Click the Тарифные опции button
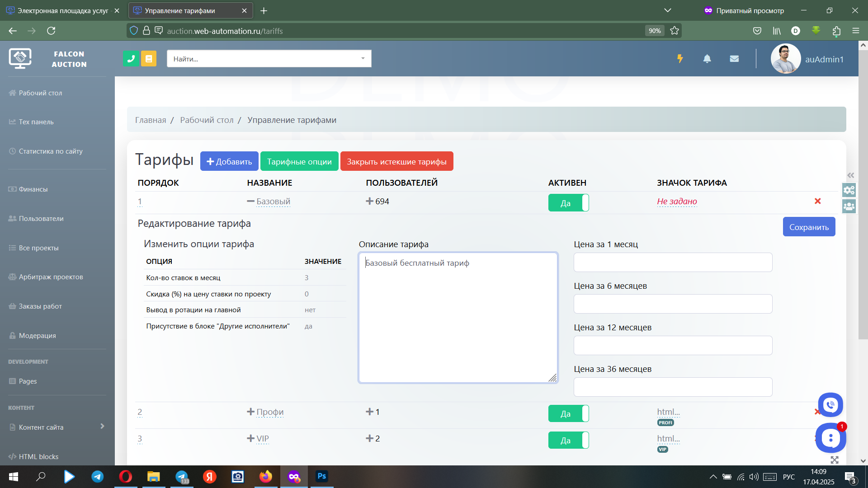This screenshot has width=868, height=488. (x=299, y=161)
